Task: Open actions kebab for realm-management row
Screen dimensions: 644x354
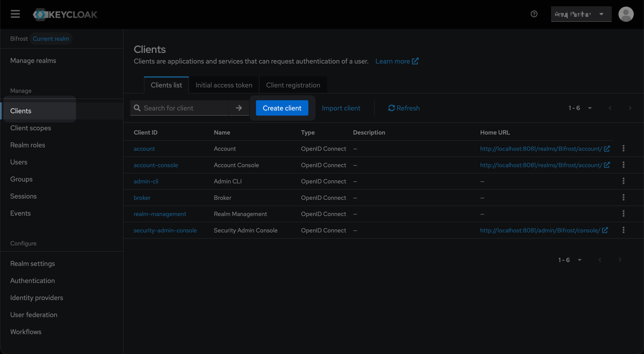Action: click(624, 214)
